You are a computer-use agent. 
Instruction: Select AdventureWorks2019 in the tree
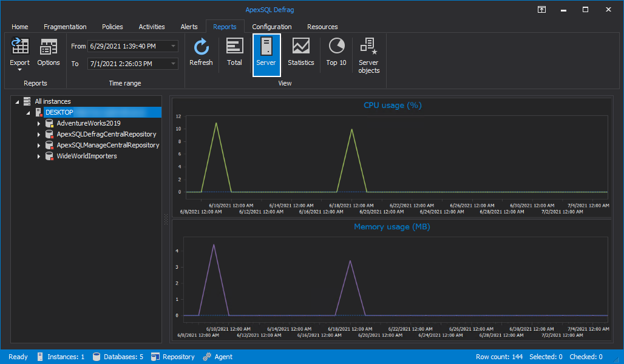click(x=89, y=123)
